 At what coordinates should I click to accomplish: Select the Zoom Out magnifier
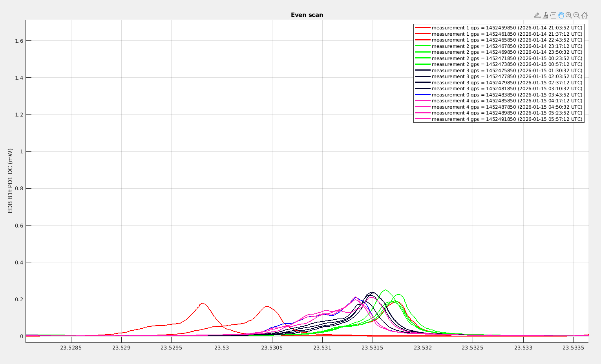coord(576,15)
